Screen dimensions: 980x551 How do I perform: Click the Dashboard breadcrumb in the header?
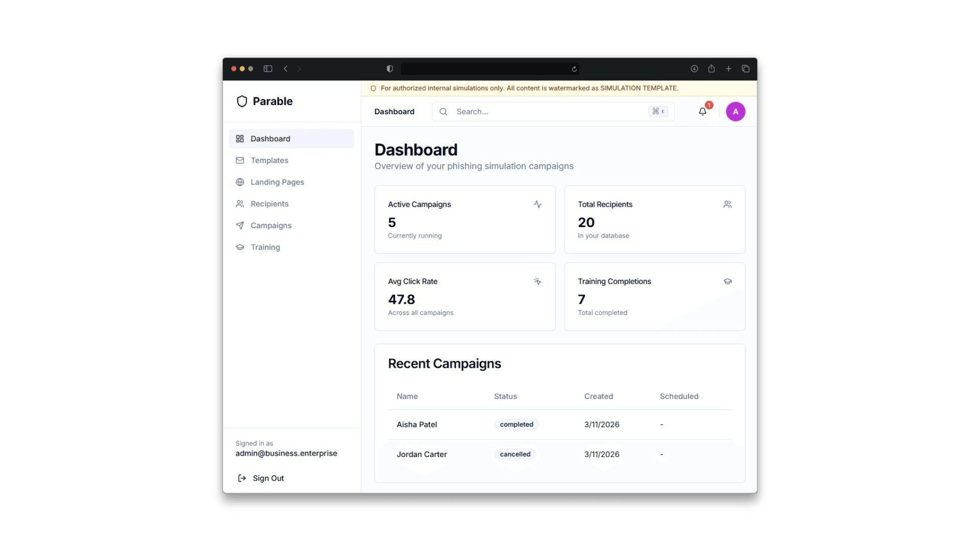click(x=394, y=111)
